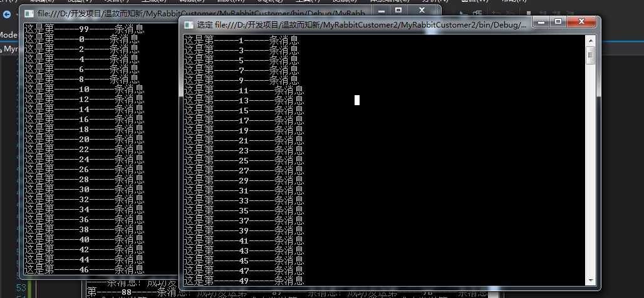The width and height of the screenshot is (644, 298).
Task: Click message 12 line in MyRabbitCustomer console
Action: pos(84,100)
